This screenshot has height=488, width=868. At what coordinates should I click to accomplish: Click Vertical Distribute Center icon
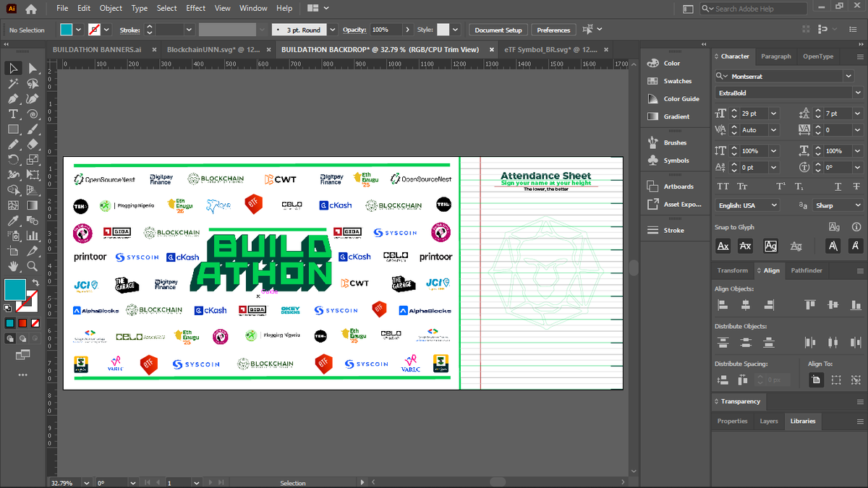click(744, 342)
